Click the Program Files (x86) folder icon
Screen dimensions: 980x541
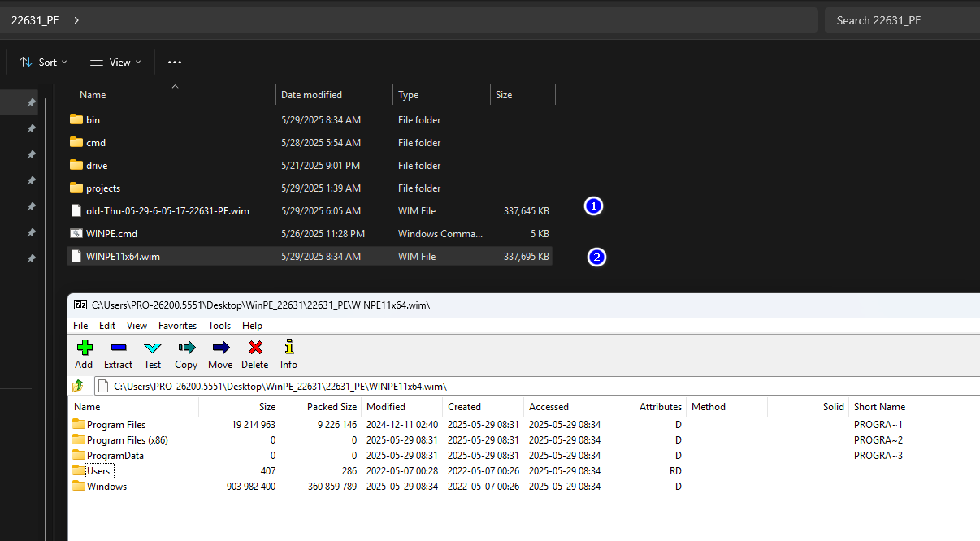(x=79, y=439)
